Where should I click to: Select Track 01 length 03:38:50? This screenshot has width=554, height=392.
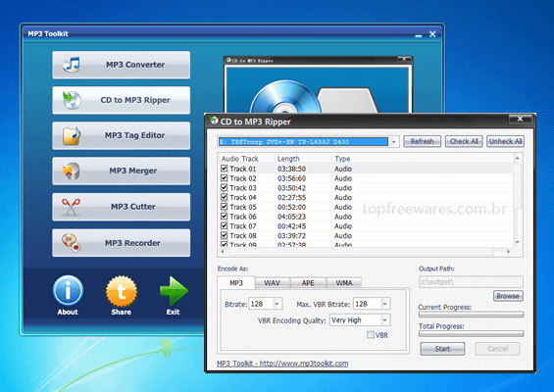coord(291,169)
